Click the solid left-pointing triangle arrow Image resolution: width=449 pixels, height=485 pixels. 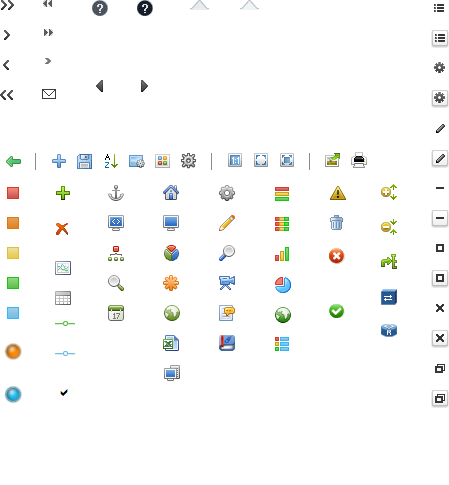(100, 86)
